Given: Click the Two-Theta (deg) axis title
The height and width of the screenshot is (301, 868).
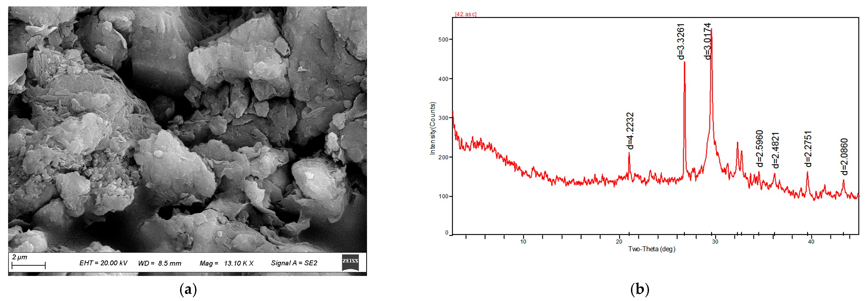Looking at the screenshot, I should pos(651,249).
